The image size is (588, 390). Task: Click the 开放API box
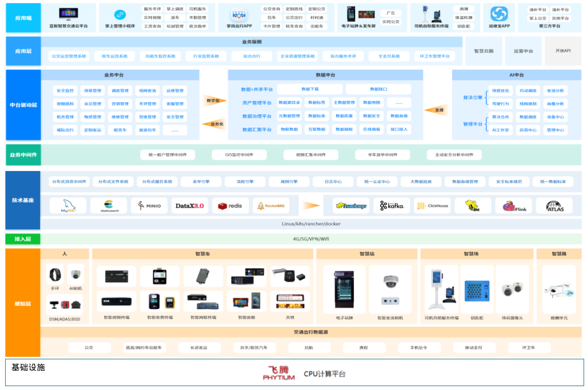pos(563,50)
